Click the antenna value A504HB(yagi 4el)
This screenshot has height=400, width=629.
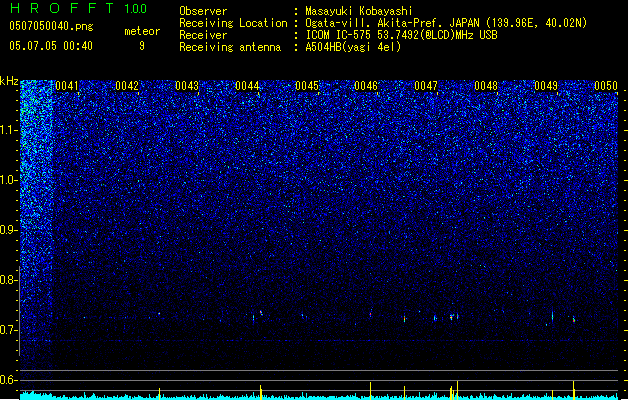click(353, 47)
